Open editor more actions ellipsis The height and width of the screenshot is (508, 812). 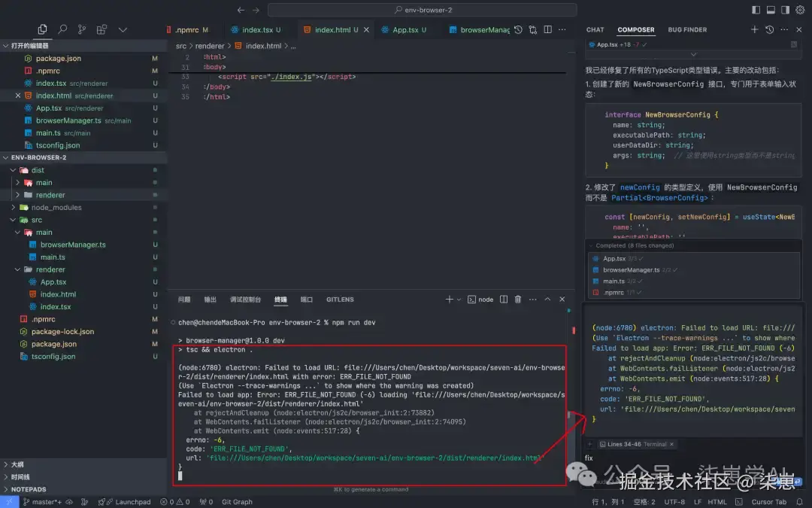562,29
